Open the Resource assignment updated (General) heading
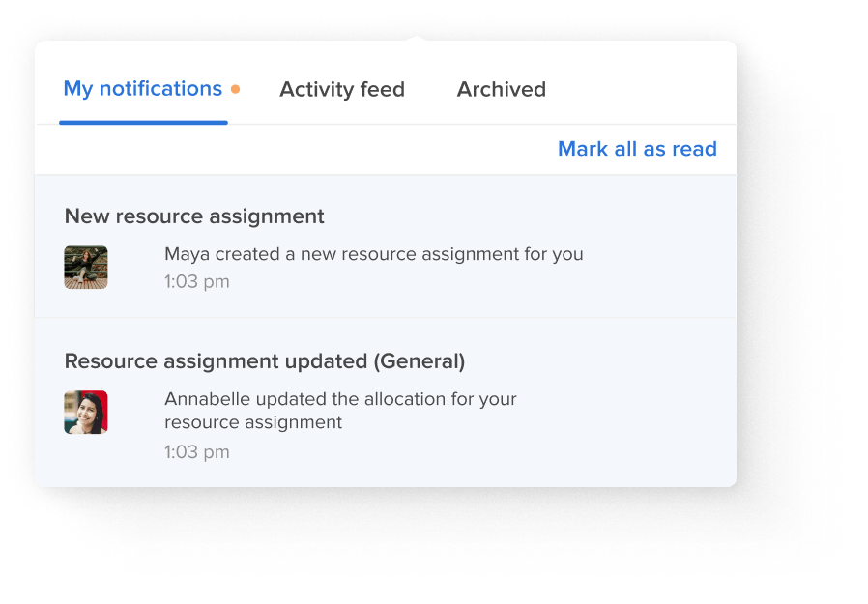Screen dimensions: 868x604 coord(265,361)
